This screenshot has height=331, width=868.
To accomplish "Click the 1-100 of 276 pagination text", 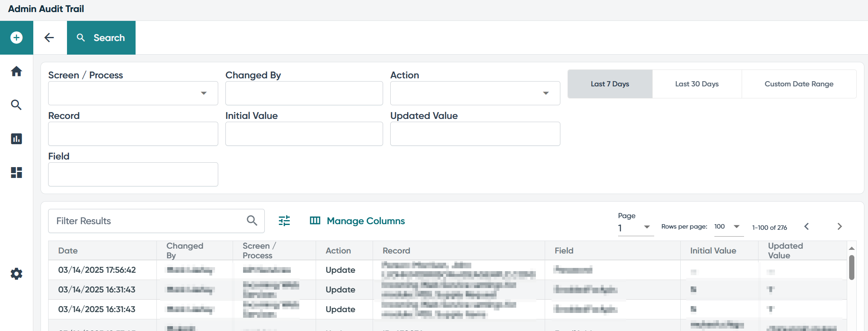I will (x=769, y=227).
